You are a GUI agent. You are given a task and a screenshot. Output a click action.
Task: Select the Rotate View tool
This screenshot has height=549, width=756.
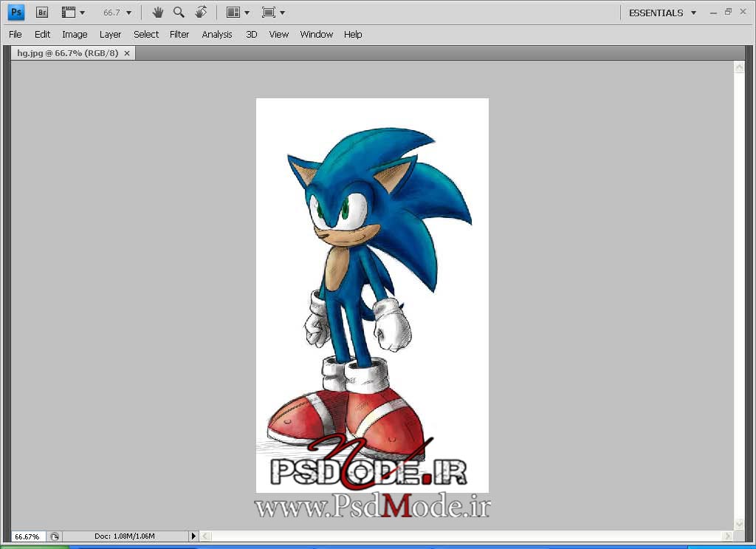(x=201, y=12)
